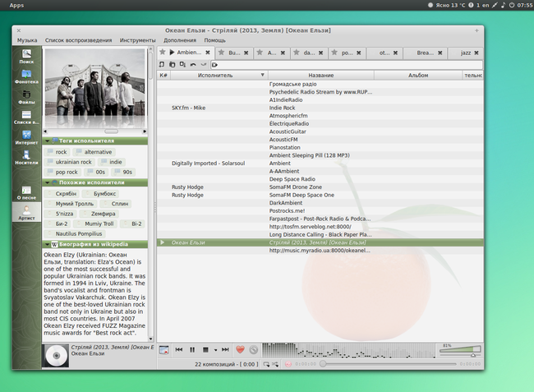Viewport: 534px width, 392px height.
Task: Switch to the jazz playlist tab
Action: (x=467, y=52)
